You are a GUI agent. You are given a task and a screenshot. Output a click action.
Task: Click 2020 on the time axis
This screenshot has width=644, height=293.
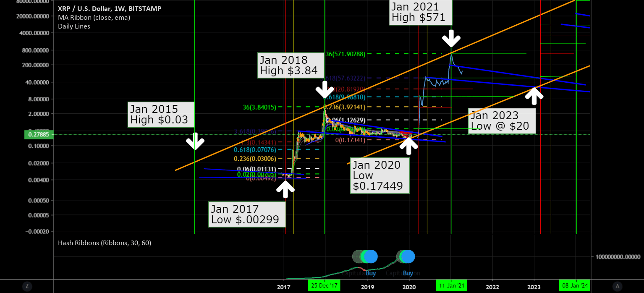point(409,287)
